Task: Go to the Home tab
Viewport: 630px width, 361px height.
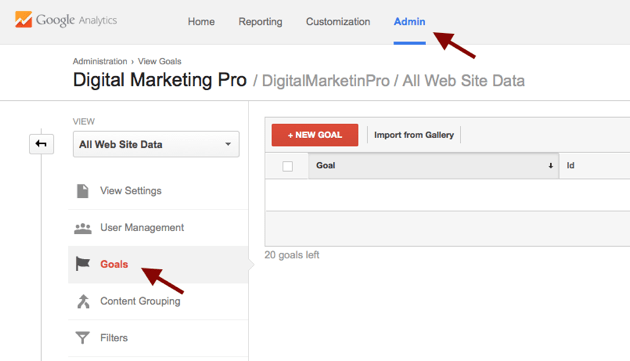Action: click(x=201, y=22)
